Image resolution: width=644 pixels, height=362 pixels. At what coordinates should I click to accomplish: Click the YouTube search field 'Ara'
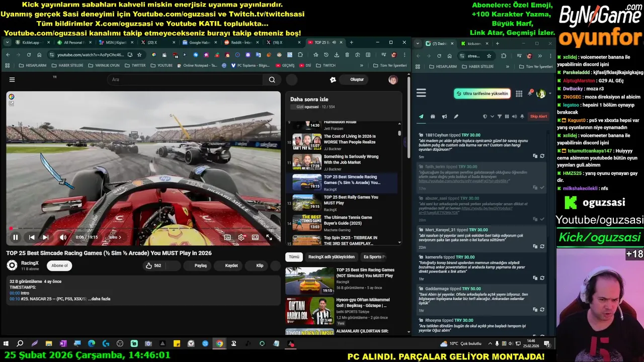(x=185, y=79)
